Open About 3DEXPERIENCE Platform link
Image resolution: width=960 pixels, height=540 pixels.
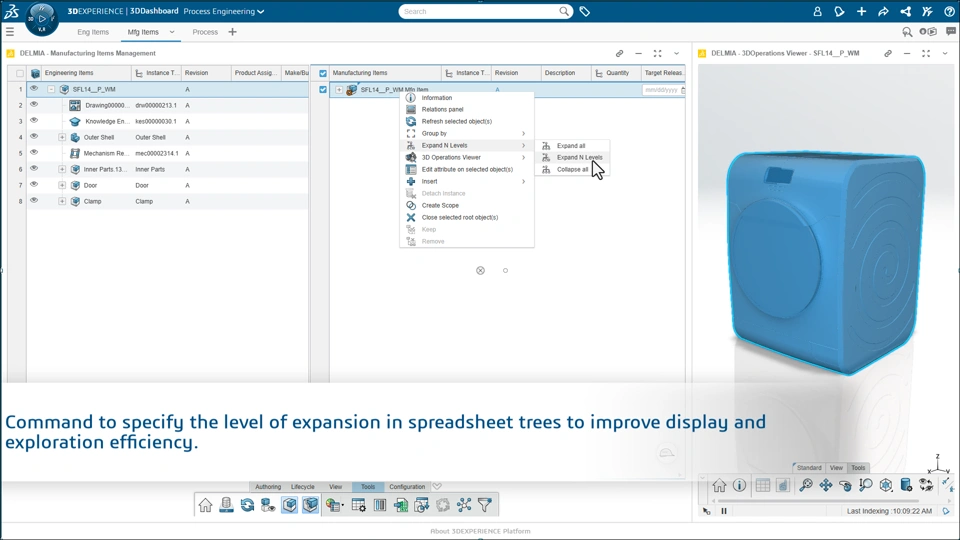point(480,531)
